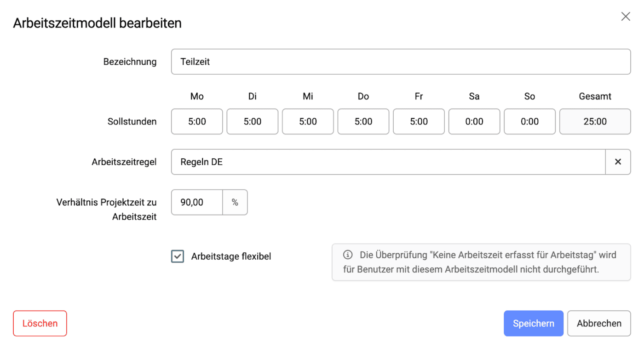Select the Monday Sollstunden field
The width and height of the screenshot is (644, 349).
coord(197,122)
